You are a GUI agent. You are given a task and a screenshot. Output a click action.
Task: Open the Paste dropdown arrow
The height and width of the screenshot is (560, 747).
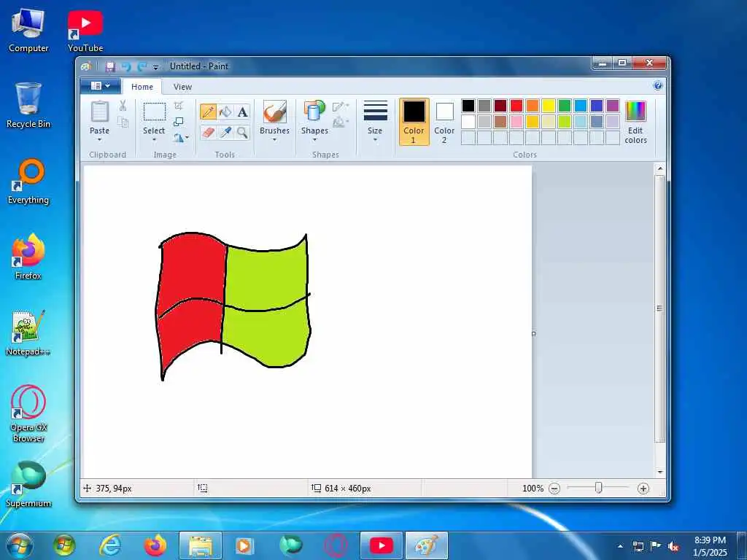tap(99, 140)
